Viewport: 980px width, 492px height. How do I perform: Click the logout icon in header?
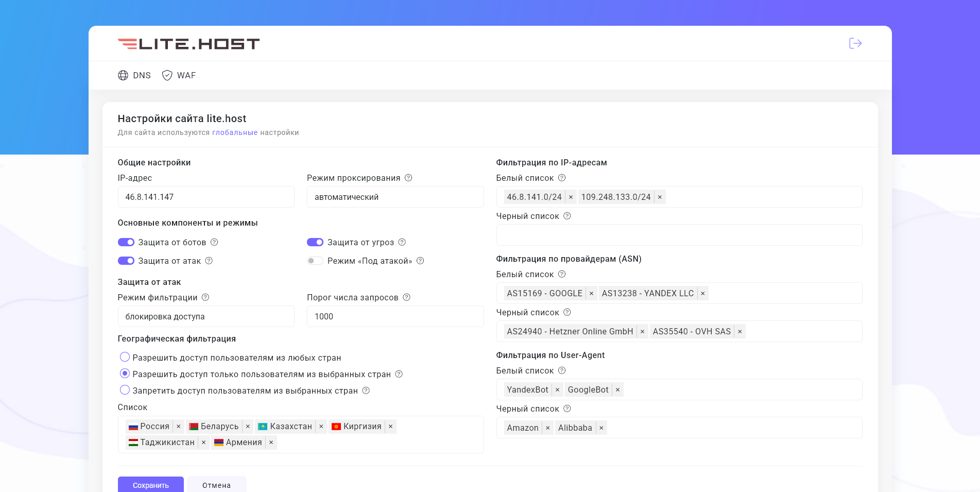point(855,43)
